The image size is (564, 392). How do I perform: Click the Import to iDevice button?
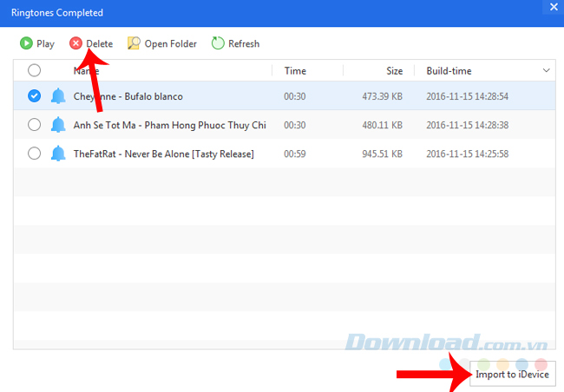(x=512, y=374)
